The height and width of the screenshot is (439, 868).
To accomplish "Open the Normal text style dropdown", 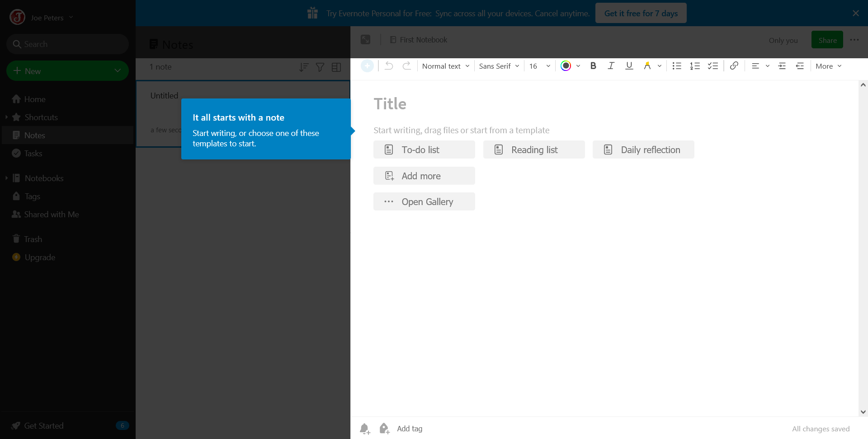I will (445, 66).
